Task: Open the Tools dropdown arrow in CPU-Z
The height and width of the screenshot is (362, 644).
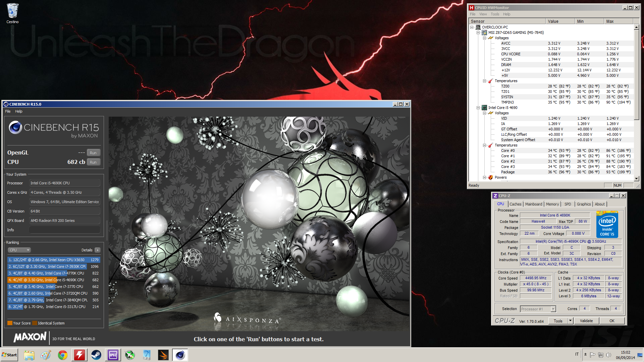Action: (570, 321)
